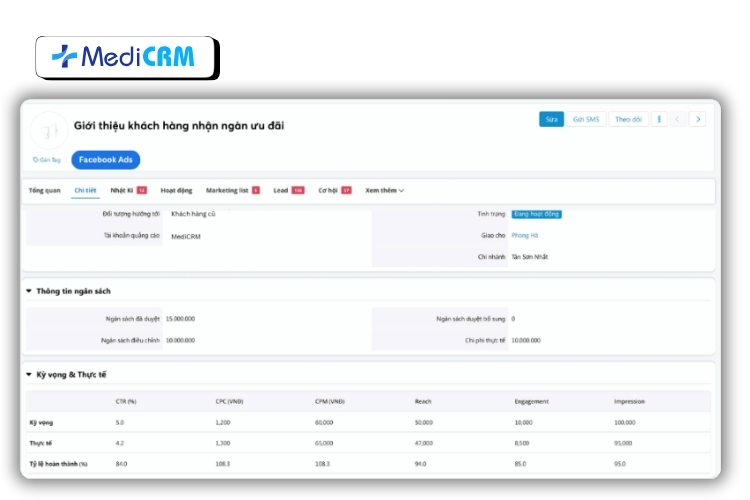This screenshot has width=750, height=500.
Task: Click the Kỳ vọng row label
Action: (x=41, y=422)
